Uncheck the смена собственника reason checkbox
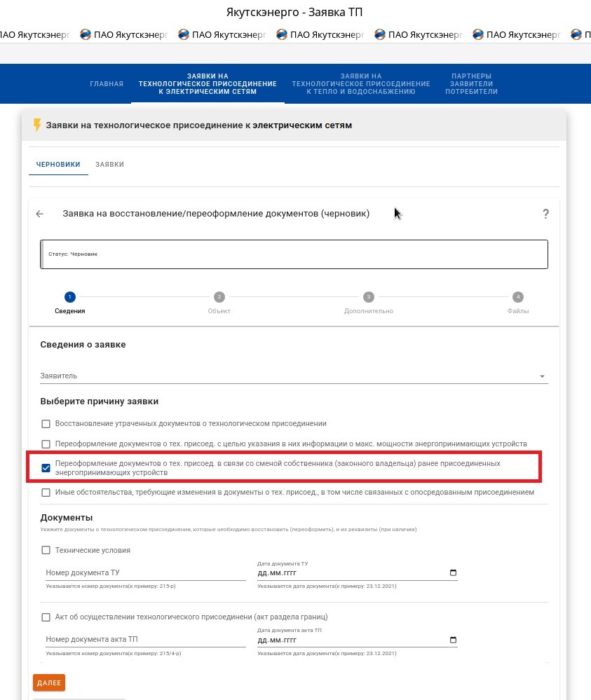This screenshot has height=700, width=591. point(46,468)
